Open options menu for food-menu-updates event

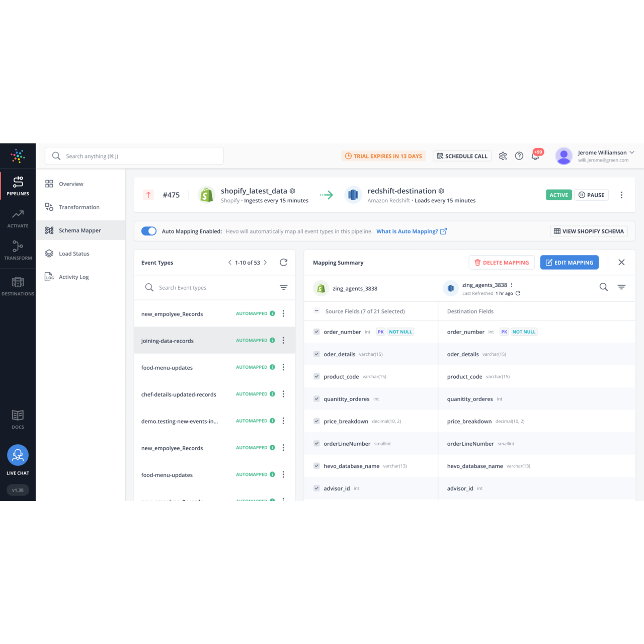(283, 367)
